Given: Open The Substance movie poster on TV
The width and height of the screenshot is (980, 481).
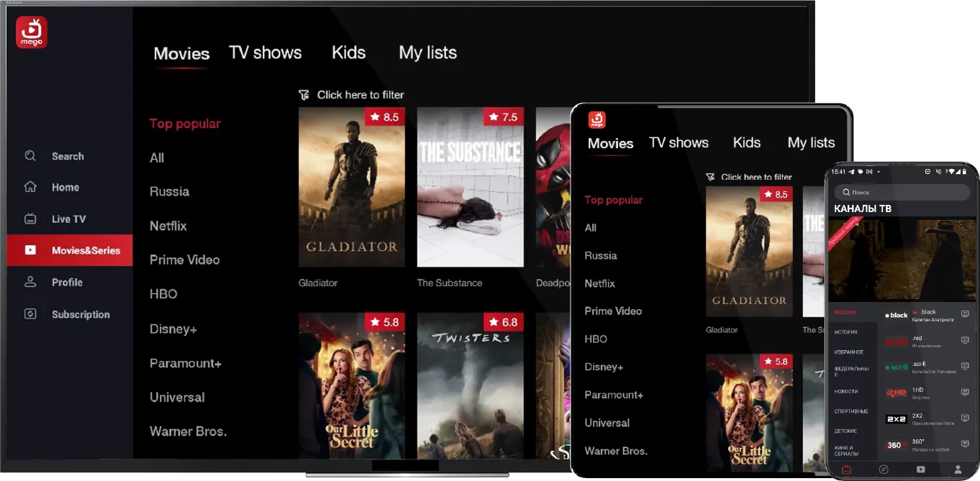Looking at the screenshot, I should [x=470, y=187].
